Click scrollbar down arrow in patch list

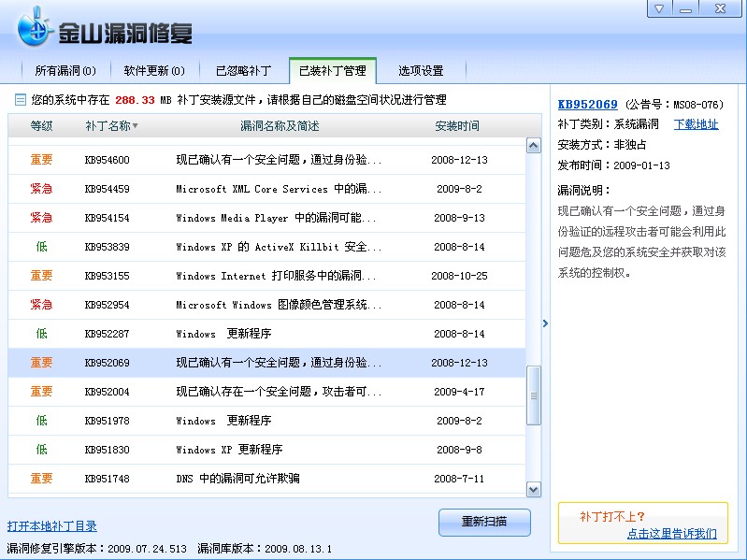[x=534, y=489]
